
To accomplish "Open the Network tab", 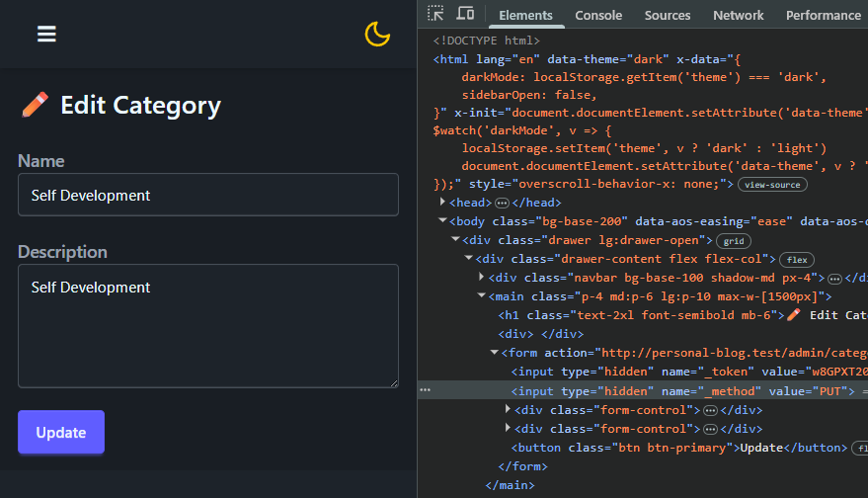I will [738, 15].
